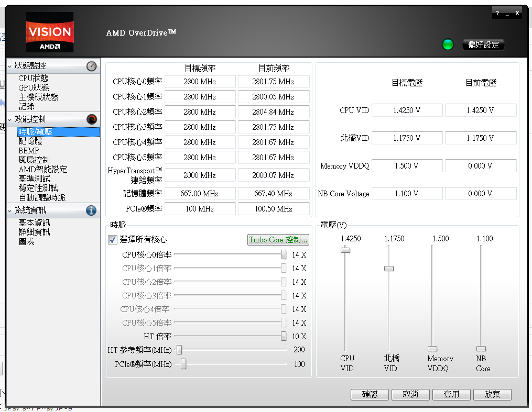Open Turbo Core 控制 settings
The width and height of the screenshot is (532, 412).
coord(278,240)
